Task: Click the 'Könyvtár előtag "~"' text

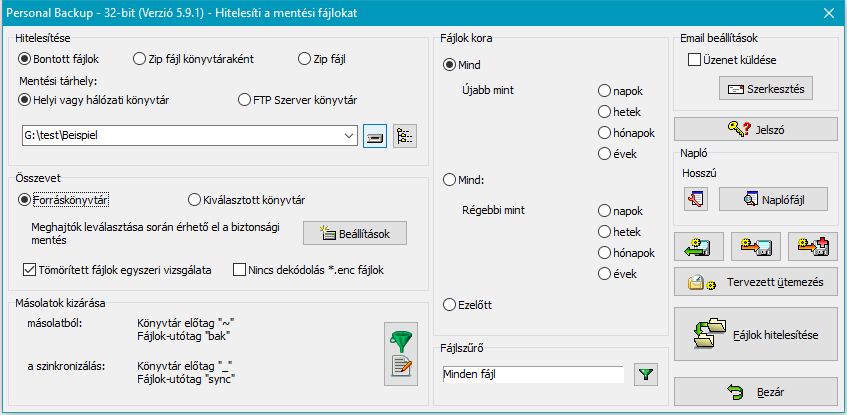Action: (x=186, y=323)
